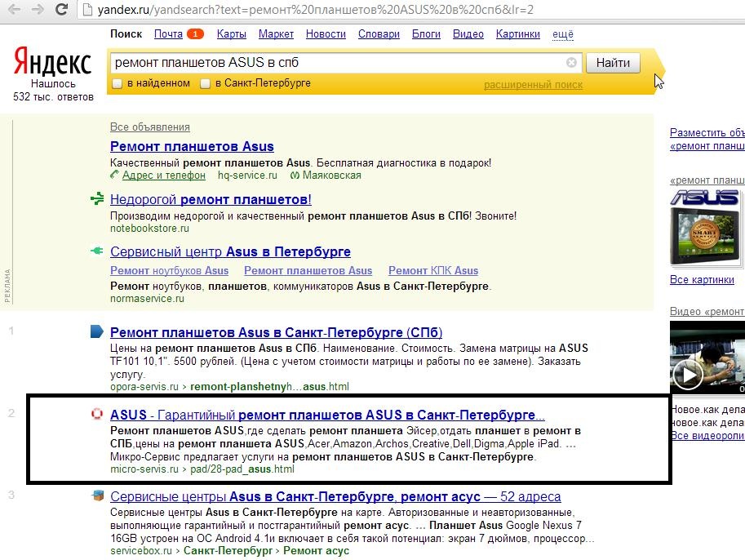Image resolution: width=745 pixels, height=560 pixels.
Task: Open the 'Ремонт планшетов Asus' quick sublink
Action: click(308, 270)
